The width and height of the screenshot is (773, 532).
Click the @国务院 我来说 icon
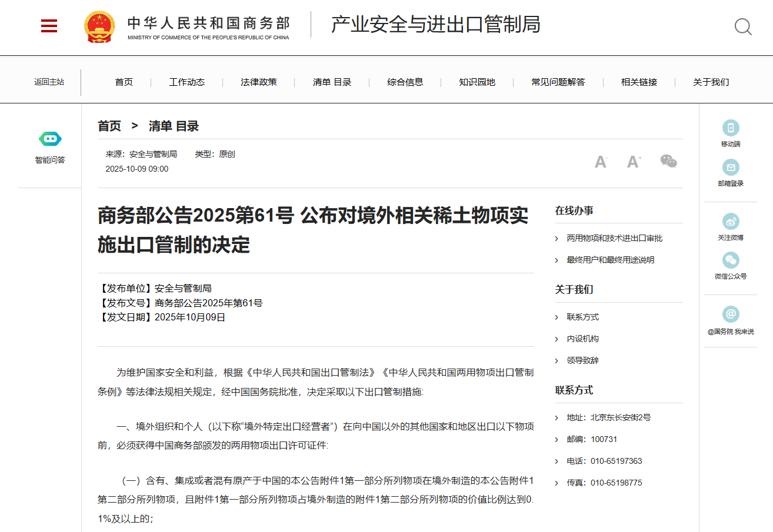click(x=731, y=314)
